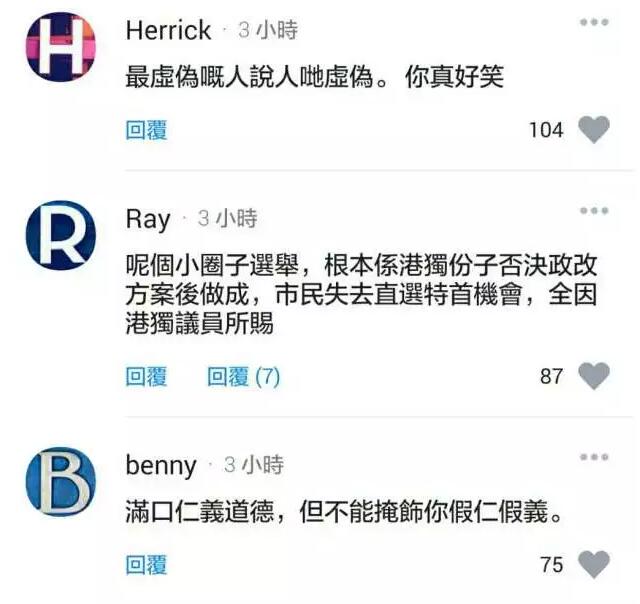Viewport: 640px width, 604px height.
Task: Open more options for Ray's comment
Action: click(x=594, y=211)
